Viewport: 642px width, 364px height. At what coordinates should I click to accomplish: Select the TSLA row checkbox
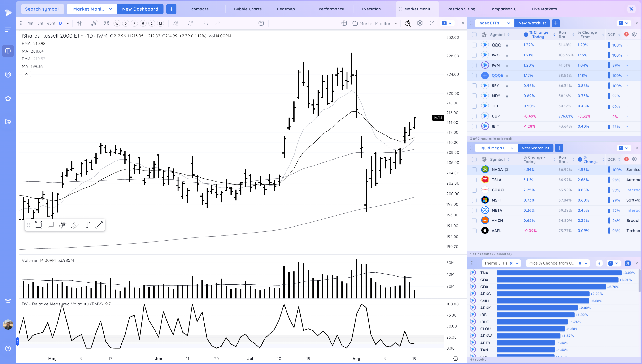tap(474, 180)
